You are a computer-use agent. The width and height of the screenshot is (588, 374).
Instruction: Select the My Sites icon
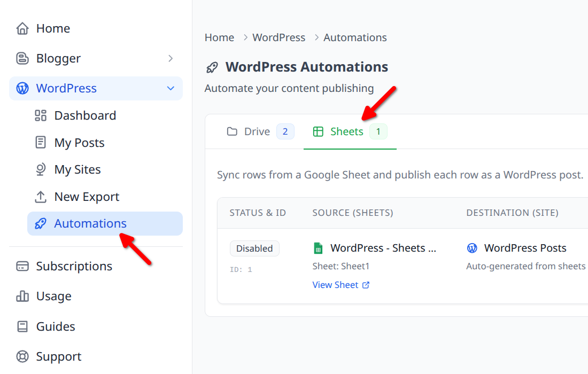click(x=40, y=169)
